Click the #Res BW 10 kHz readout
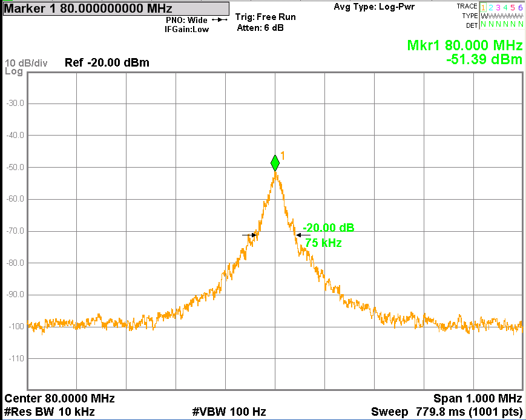 tap(50, 412)
